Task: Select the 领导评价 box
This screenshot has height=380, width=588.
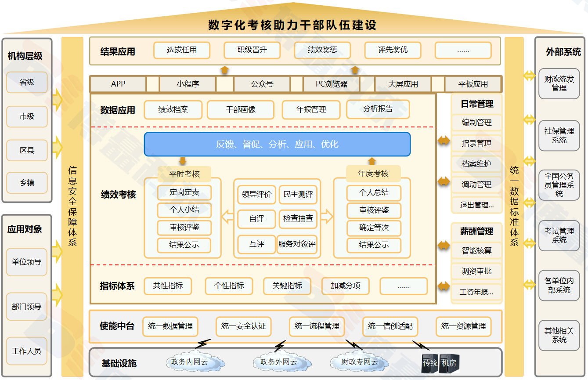Action: [x=256, y=194]
